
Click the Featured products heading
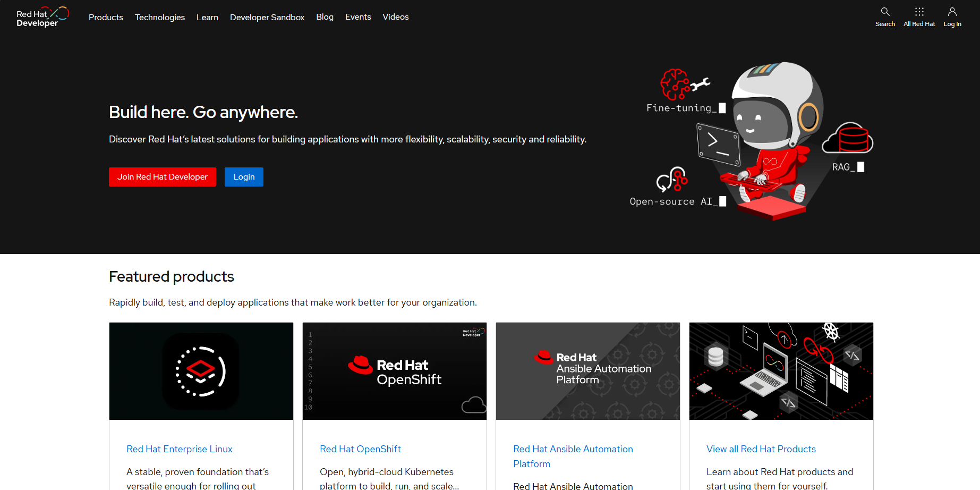[x=172, y=276]
